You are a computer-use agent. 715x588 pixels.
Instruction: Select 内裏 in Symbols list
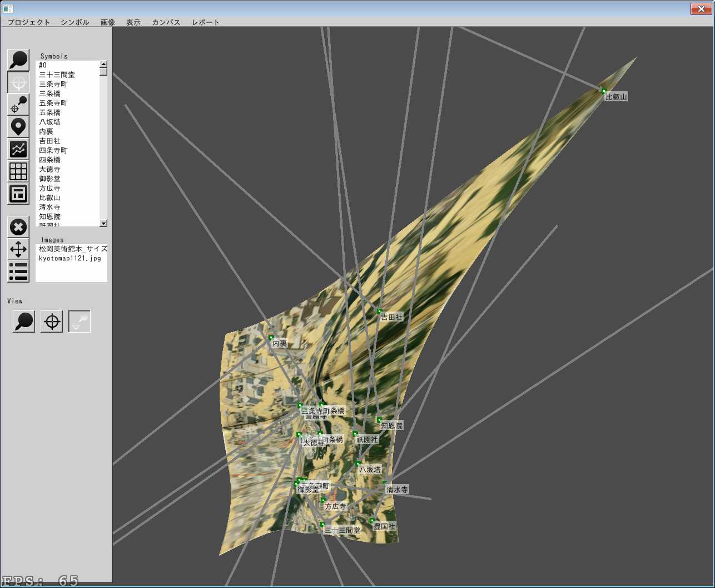67,131
